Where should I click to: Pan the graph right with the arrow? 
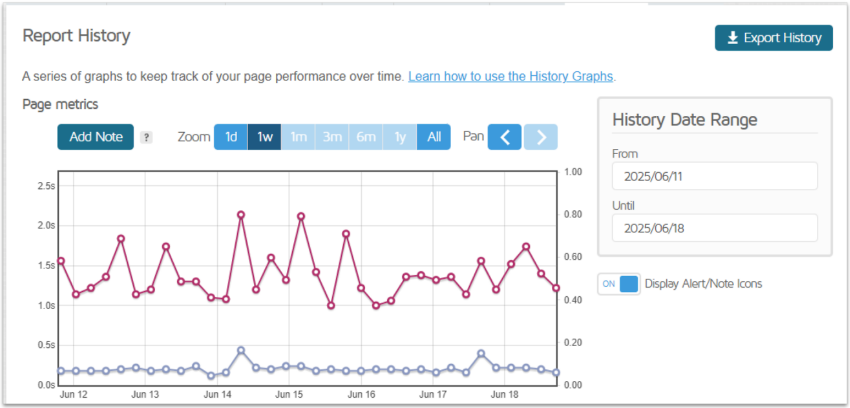coord(540,137)
